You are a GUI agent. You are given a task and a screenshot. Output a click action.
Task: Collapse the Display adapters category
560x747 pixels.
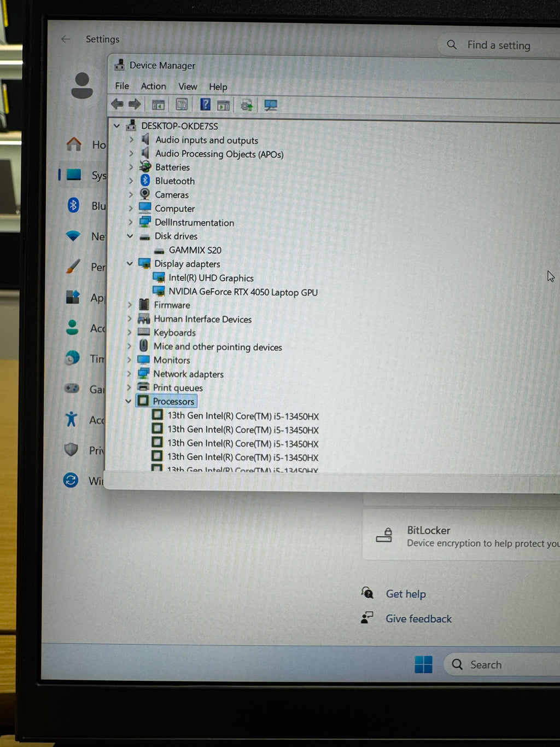[130, 263]
